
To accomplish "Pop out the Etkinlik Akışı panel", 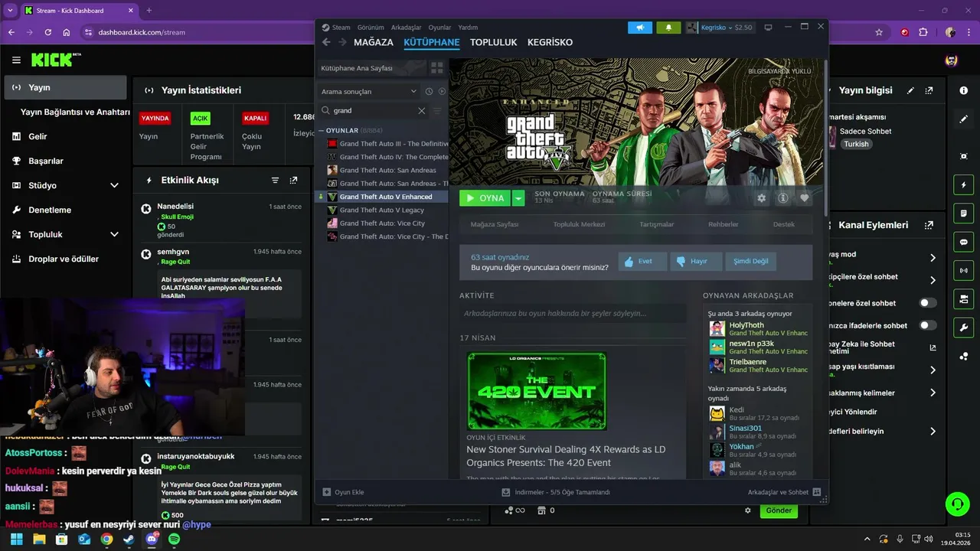I will point(293,180).
